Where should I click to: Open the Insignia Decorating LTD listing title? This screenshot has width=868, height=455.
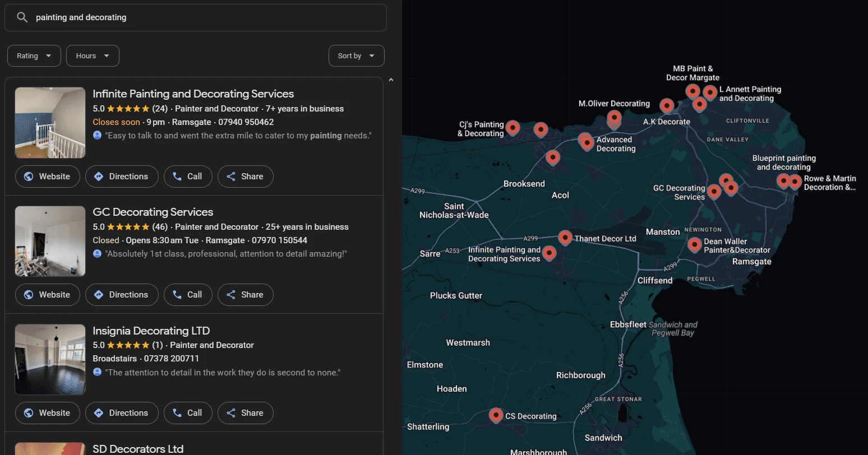pos(151,331)
